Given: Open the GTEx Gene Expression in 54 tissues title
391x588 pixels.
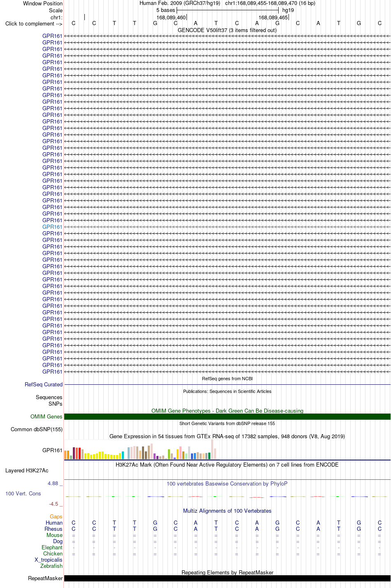Looking at the screenshot, I should point(227,436).
